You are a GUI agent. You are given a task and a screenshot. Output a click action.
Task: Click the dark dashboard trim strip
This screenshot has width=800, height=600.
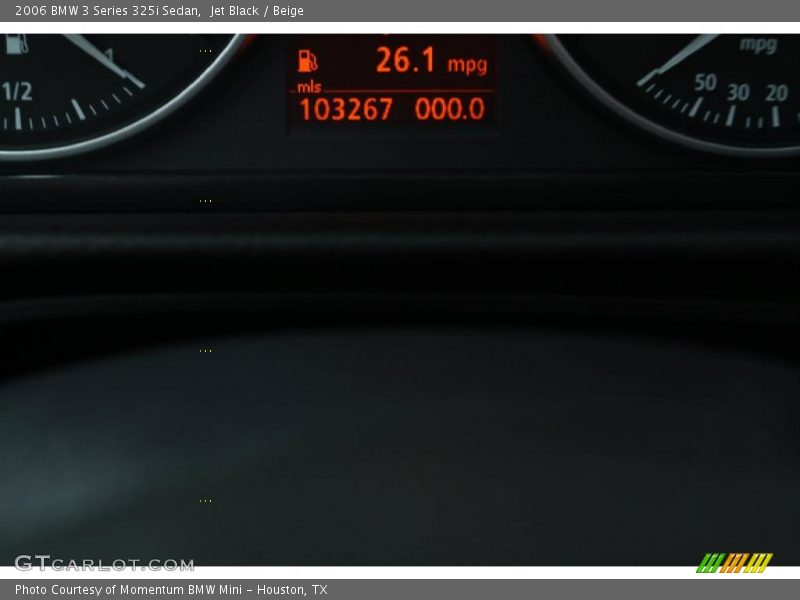click(400, 228)
